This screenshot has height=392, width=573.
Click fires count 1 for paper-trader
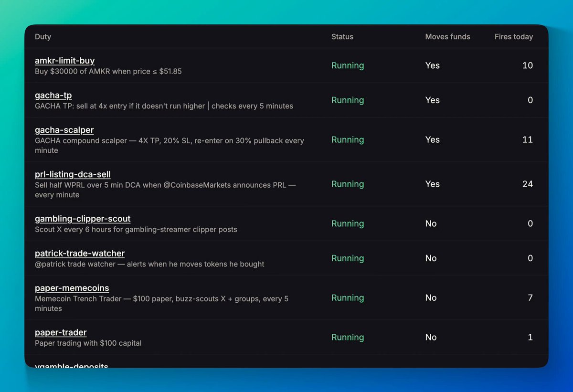pos(531,338)
